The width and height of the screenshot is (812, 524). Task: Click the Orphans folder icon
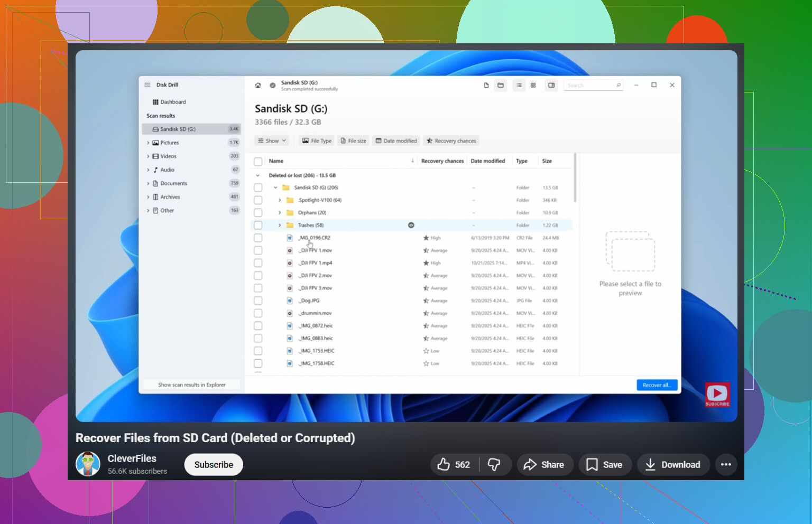pos(290,213)
